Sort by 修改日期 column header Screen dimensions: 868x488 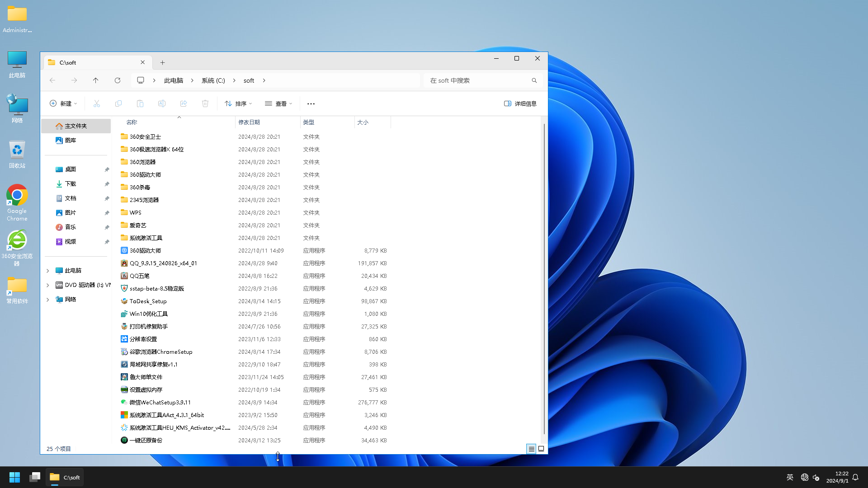(x=268, y=122)
